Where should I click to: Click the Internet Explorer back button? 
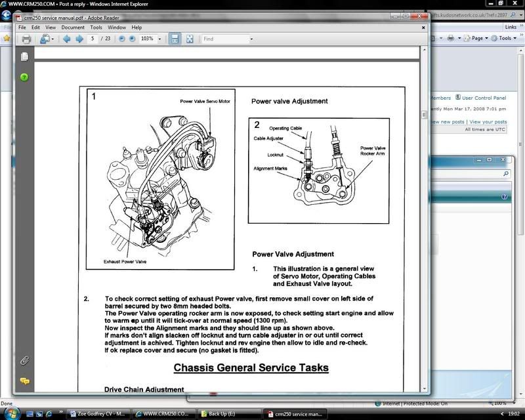pyautogui.click(x=6, y=15)
